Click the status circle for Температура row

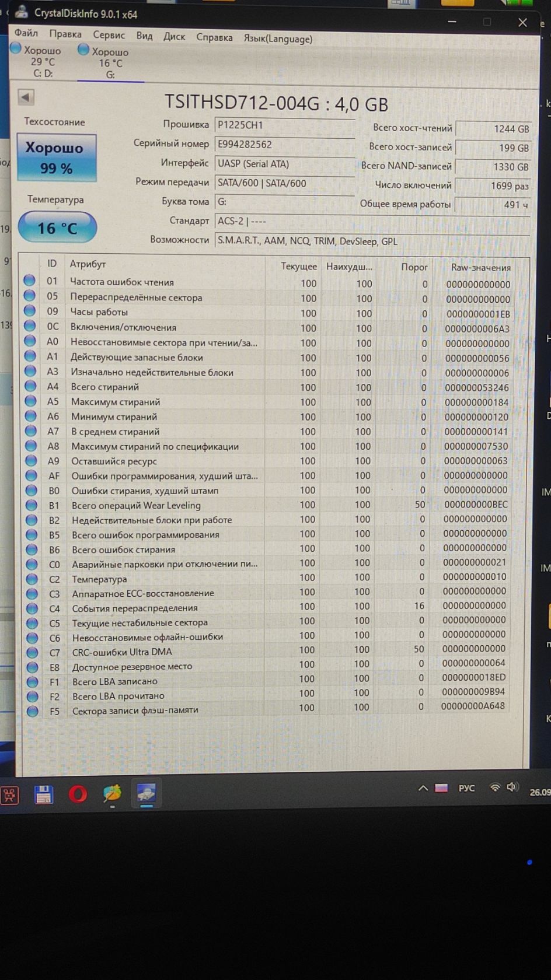(32, 579)
